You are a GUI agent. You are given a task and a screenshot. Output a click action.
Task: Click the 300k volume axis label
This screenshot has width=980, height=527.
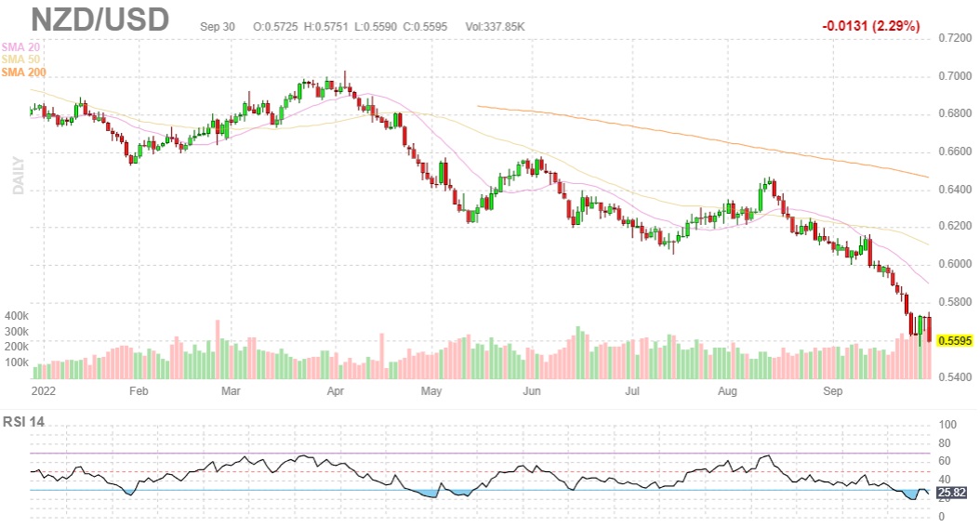tap(17, 332)
